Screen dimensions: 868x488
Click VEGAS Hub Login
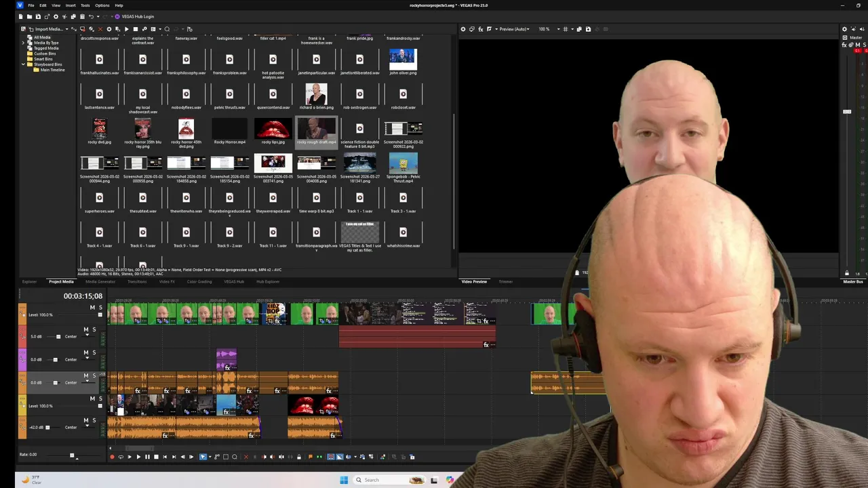pyautogui.click(x=133, y=16)
